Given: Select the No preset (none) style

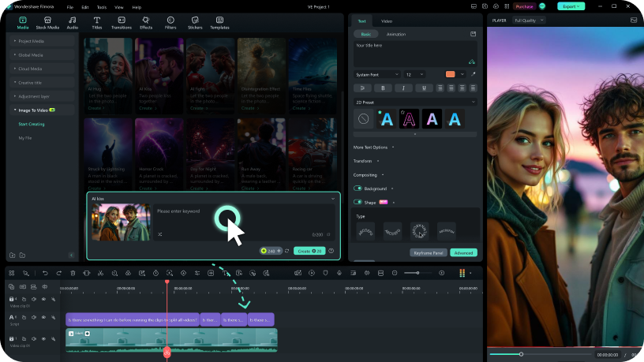Looking at the screenshot, I should tap(364, 119).
